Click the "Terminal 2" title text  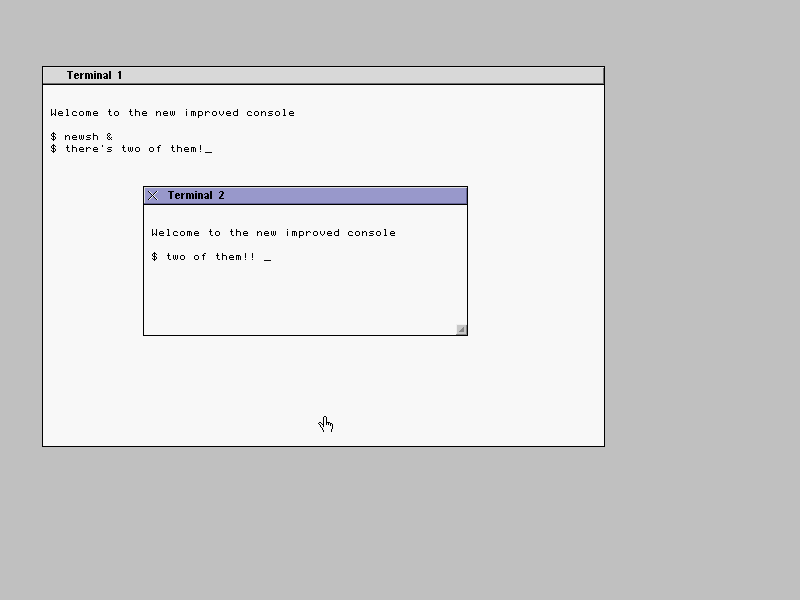pos(196,195)
